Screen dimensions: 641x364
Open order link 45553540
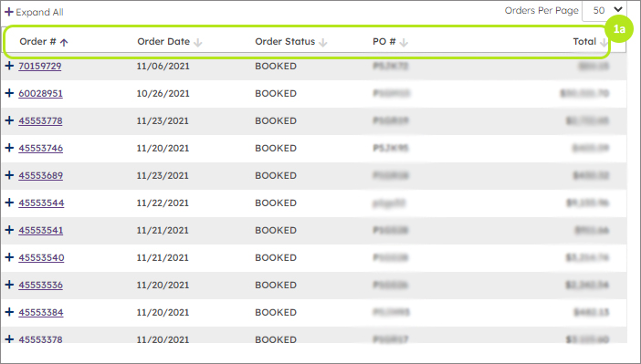(x=41, y=258)
